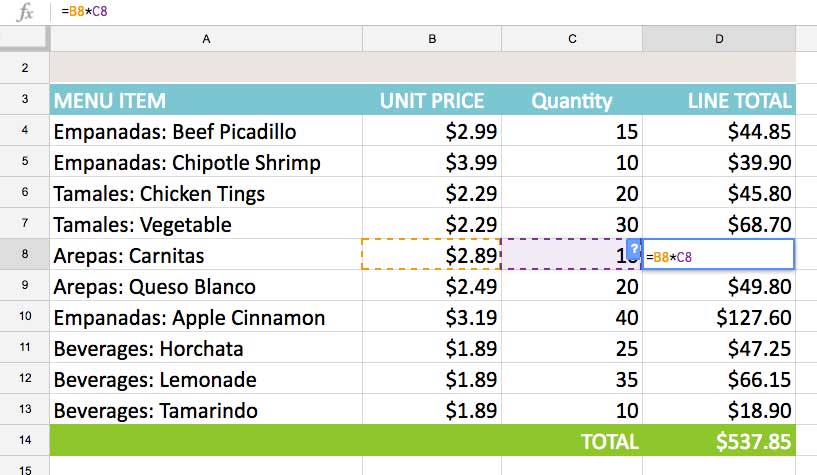
Task: Click the fx function icon
Action: [25, 12]
